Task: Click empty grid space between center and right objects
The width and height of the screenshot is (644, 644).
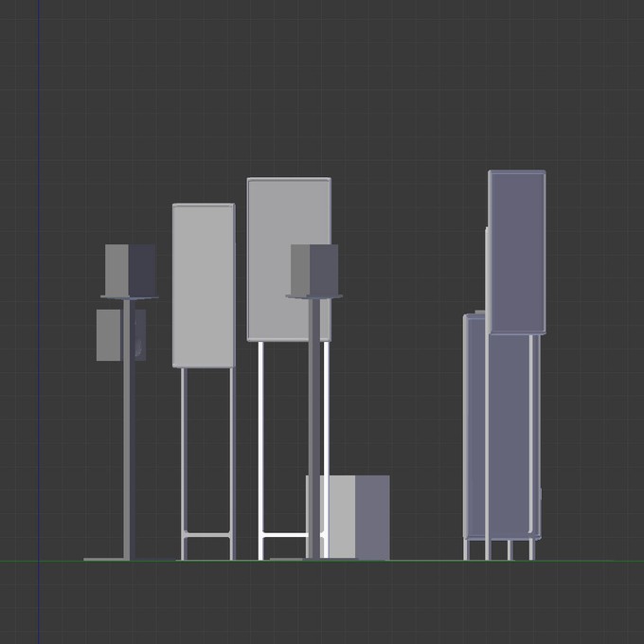Action: [x=426, y=379]
